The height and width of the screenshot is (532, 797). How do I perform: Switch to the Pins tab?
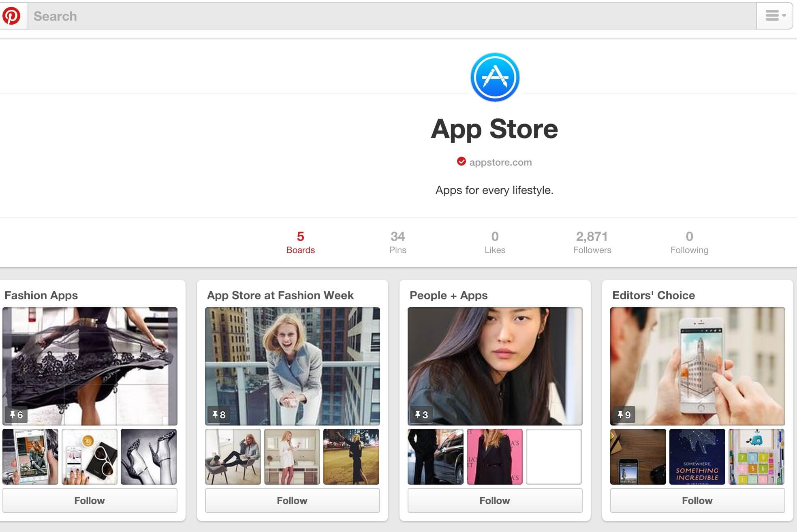397,242
